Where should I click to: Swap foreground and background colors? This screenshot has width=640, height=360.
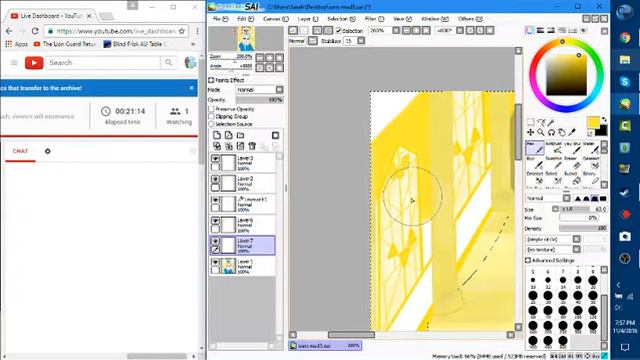(x=604, y=120)
